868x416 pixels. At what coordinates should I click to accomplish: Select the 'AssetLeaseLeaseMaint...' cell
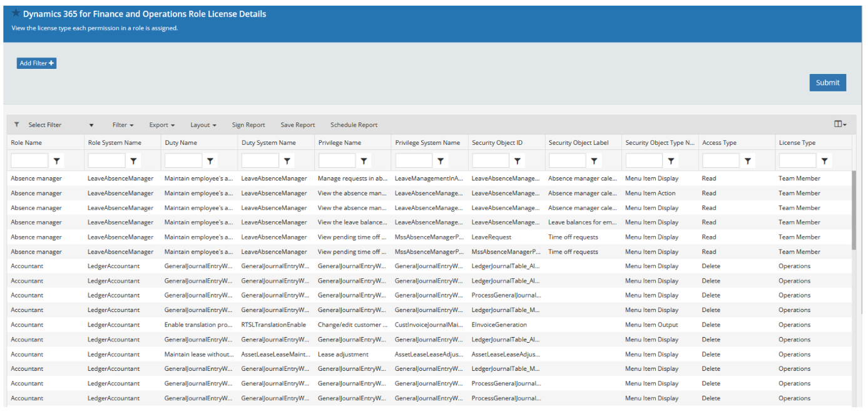coord(276,355)
